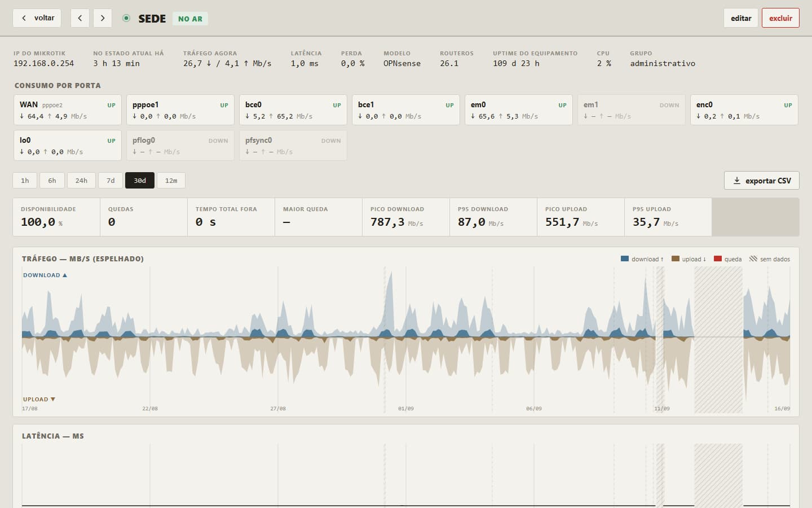The width and height of the screenshot is (812, 508).
Task: Click the state duration 3 h 13 min
Action: [x=116, y=63]
